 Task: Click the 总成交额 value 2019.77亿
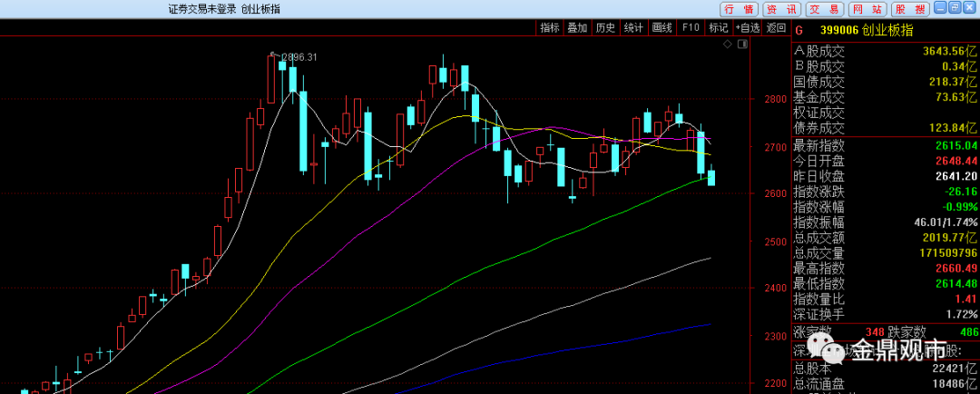(951, 238)
